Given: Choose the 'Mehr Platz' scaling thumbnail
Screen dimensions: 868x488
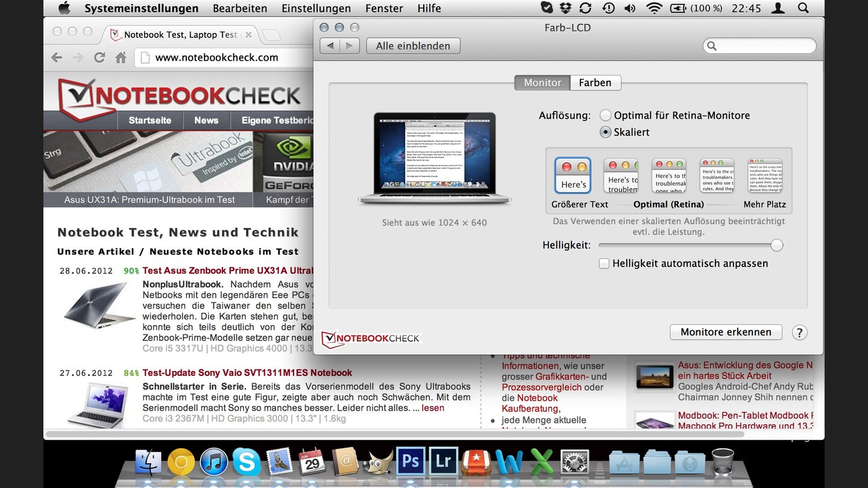Looking at the screenshot, I should [765, 175].
